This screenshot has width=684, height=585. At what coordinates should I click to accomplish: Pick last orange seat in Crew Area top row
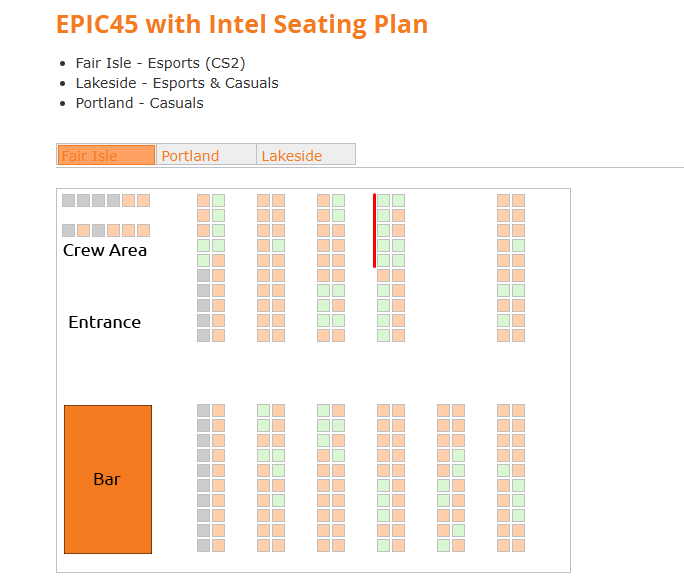point(144,201)
